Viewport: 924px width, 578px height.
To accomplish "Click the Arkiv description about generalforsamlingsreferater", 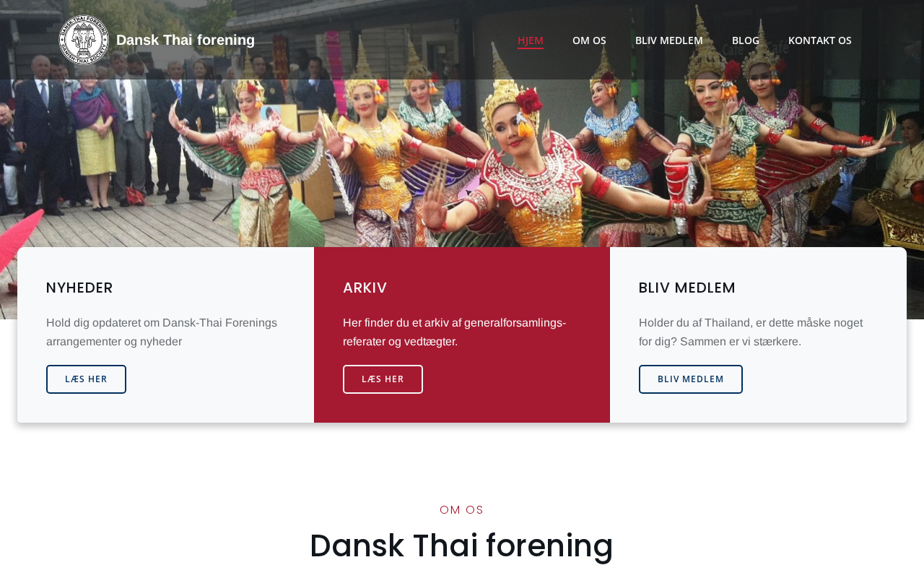I will (x=455, y=332).
